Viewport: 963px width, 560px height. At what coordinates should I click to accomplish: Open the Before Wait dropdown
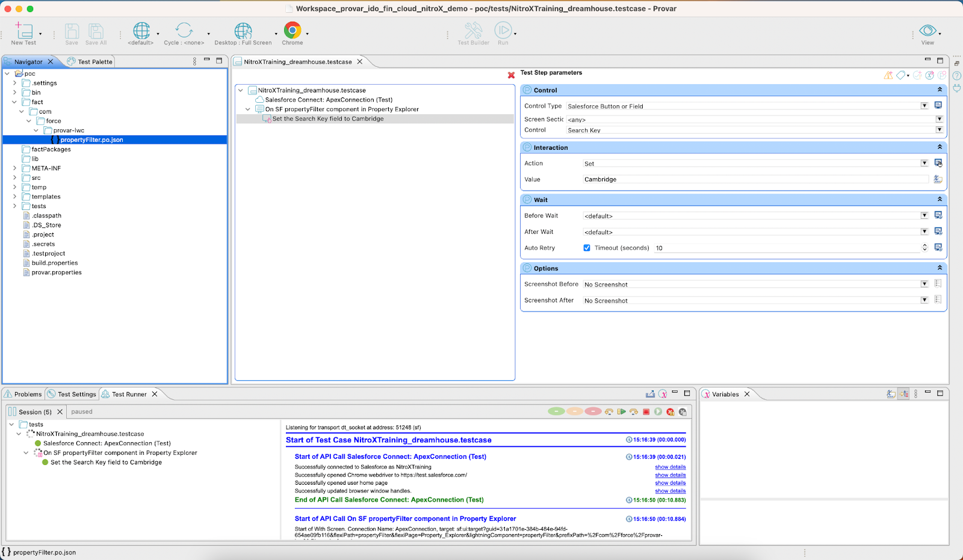point(924,215)
